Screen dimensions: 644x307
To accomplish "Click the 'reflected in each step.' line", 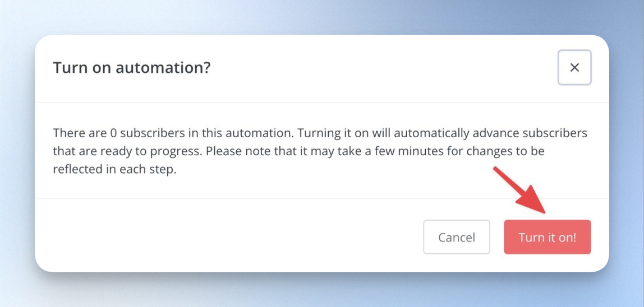I will point(114,170).
